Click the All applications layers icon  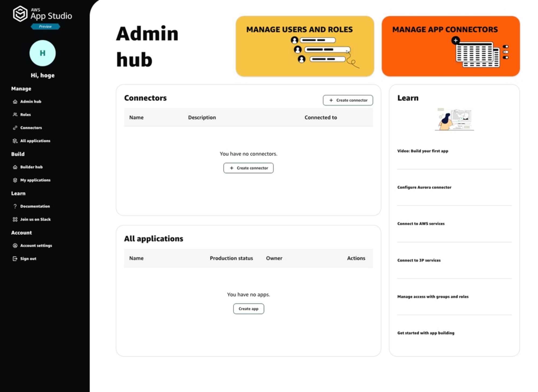tap(15, 141)
